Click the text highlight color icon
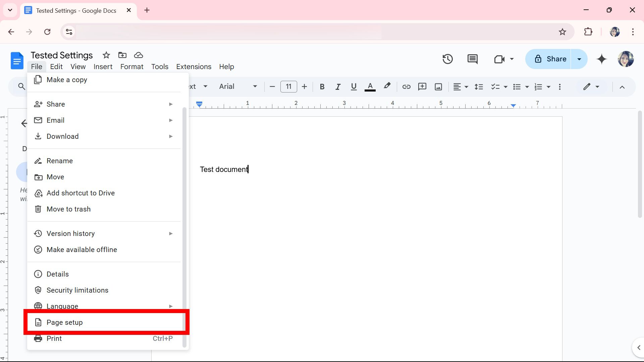This screenshot has width=644, height=362. [387, 86]
